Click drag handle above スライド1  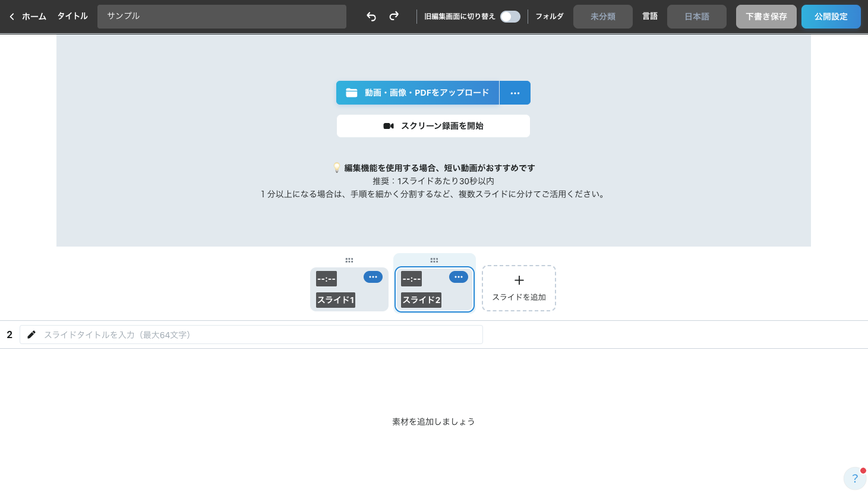click(x=349, y=260)
